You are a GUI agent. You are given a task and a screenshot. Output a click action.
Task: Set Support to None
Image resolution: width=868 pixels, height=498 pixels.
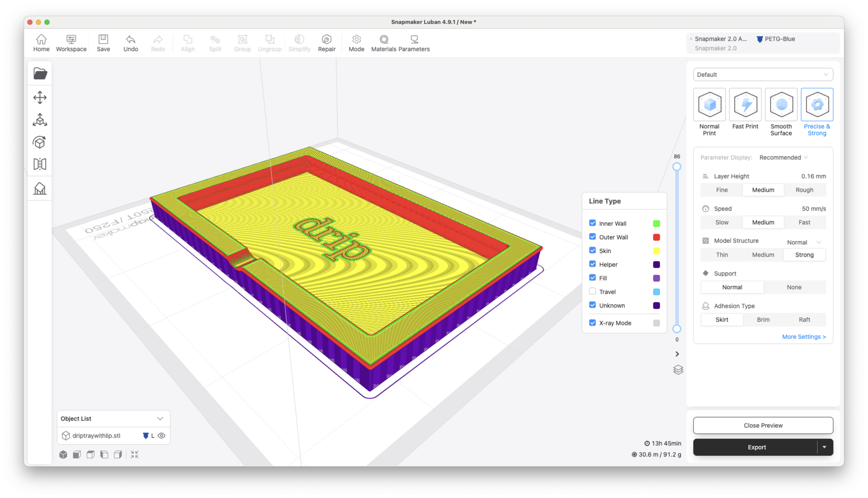click(x=794, y=287)
